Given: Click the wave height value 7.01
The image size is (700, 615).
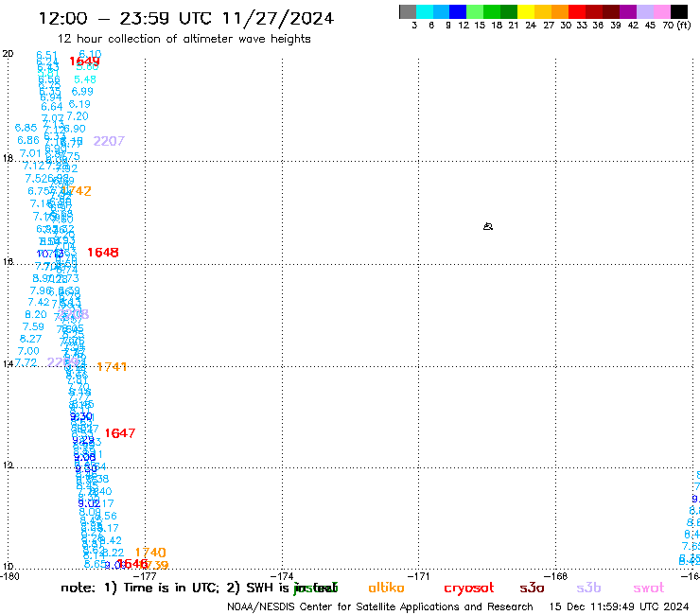Looking at the screenshot, I should click(30, 153).
